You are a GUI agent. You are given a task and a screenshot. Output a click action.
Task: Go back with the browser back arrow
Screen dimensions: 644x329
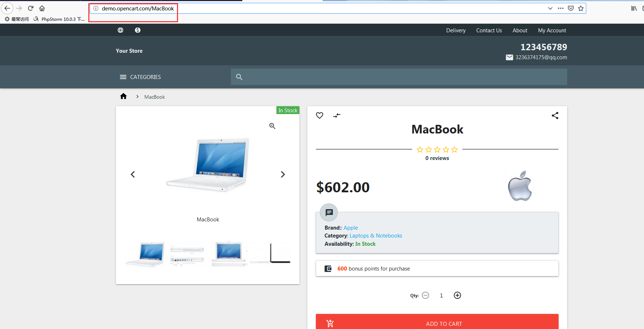point(7,8)
